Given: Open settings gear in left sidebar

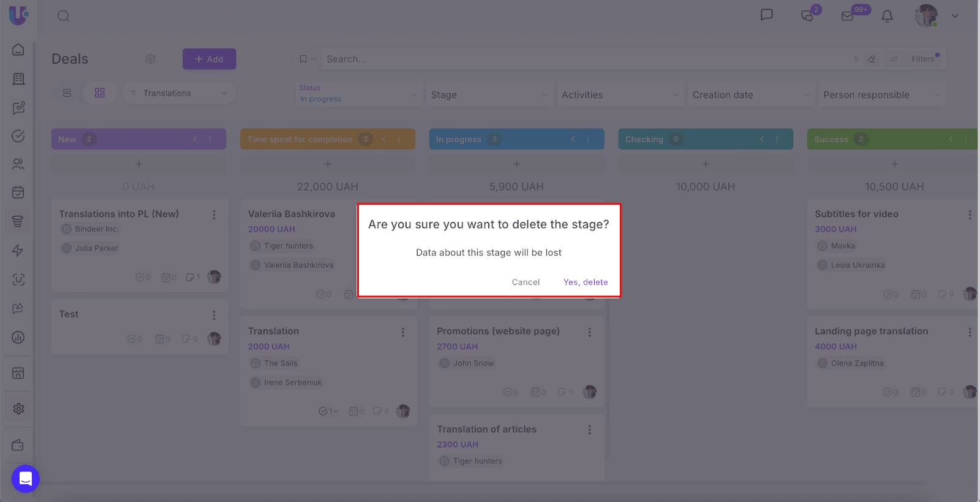Looking at the screenshot, I should pos(18,409).
